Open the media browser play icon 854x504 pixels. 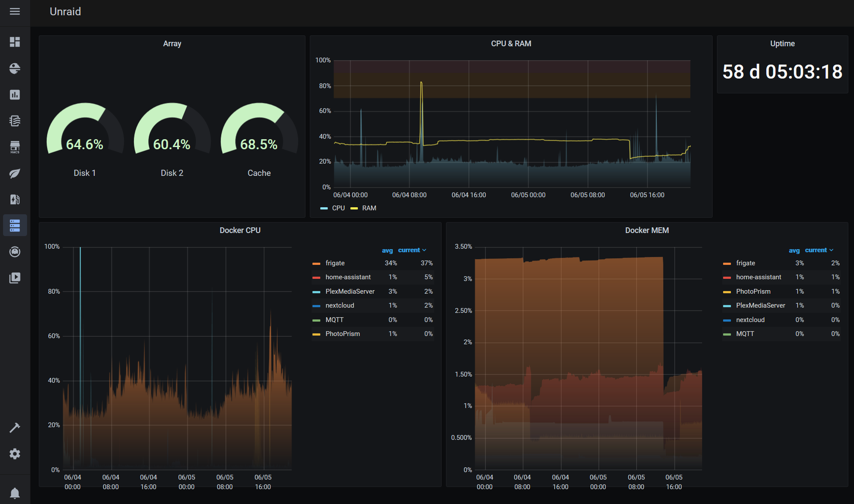15,278
